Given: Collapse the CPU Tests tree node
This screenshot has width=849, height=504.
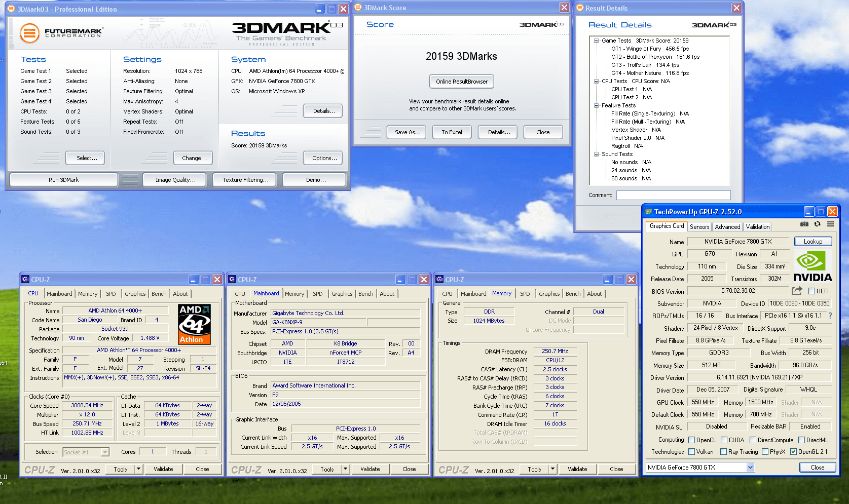Looking at the screenshot, I should [596, 81].
